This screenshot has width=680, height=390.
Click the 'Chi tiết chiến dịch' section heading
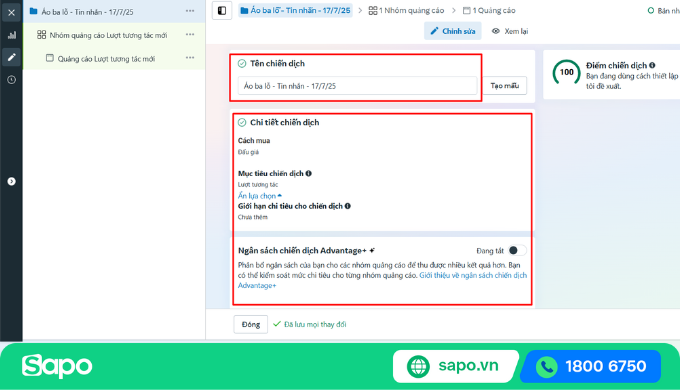pyautogui.click(x=284, y=123)
